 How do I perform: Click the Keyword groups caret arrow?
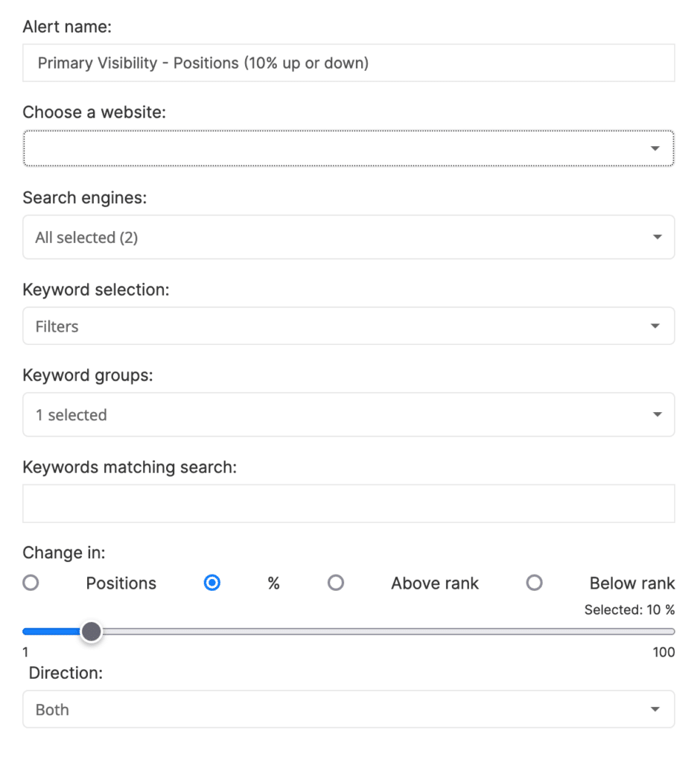pyautogui.click(x=658, y=414)
